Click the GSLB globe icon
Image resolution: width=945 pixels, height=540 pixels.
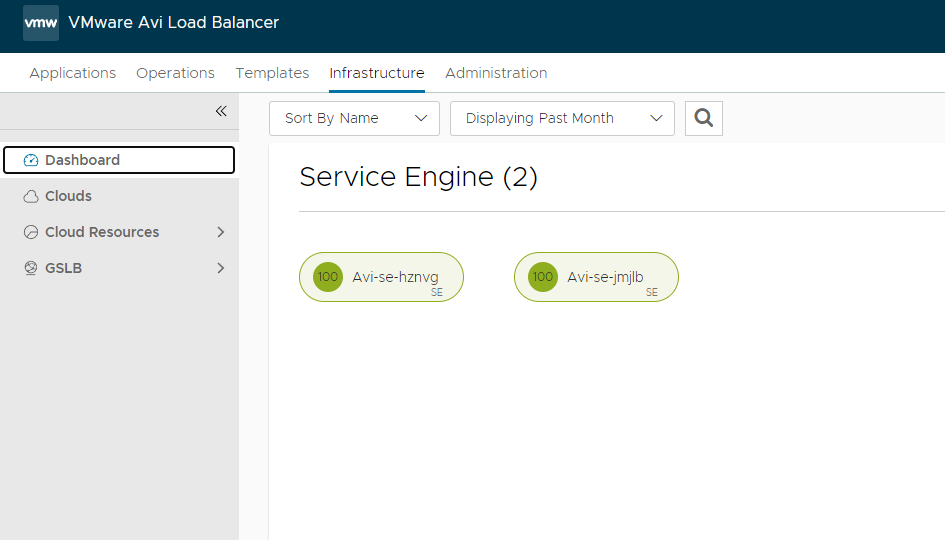[31, 268]
